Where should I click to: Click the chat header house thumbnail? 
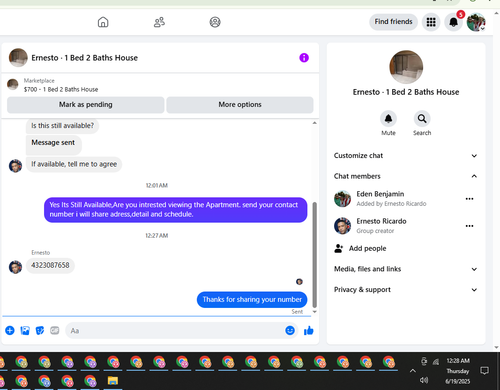coord(18,57)
